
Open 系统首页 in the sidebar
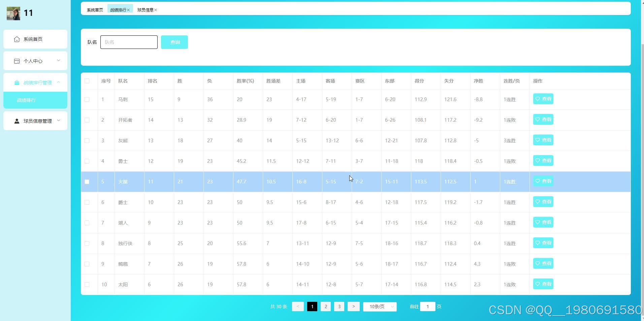(x=35, y=39)
